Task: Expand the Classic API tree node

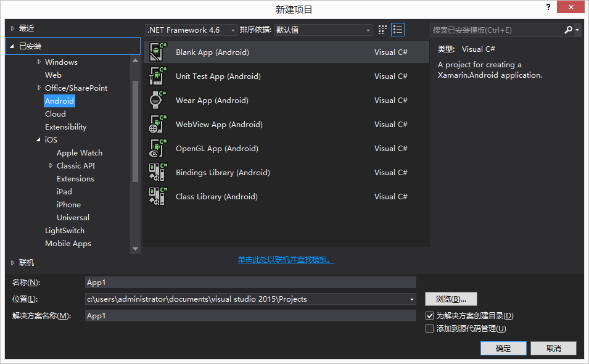Action: (x=51, y=166)
